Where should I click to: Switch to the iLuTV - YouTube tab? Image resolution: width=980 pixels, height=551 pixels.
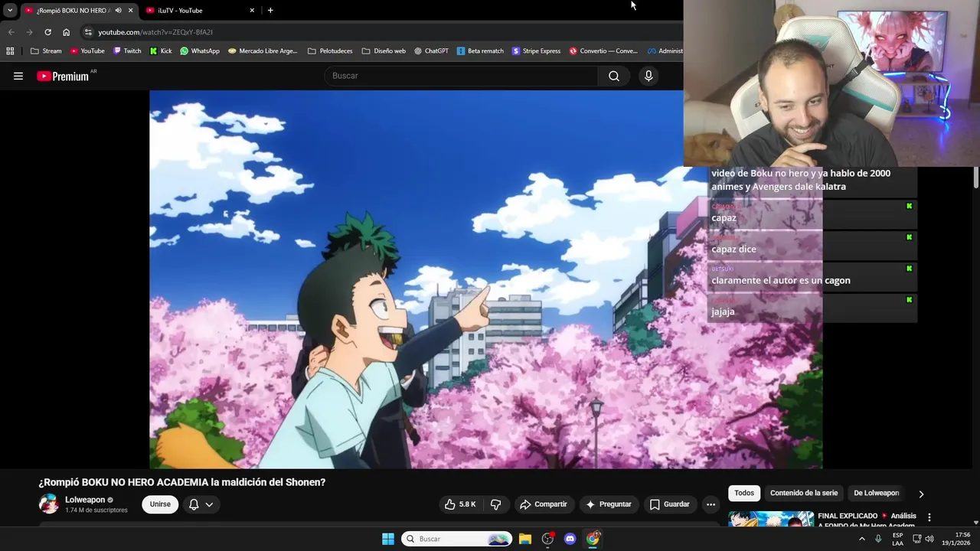point(200,10)
